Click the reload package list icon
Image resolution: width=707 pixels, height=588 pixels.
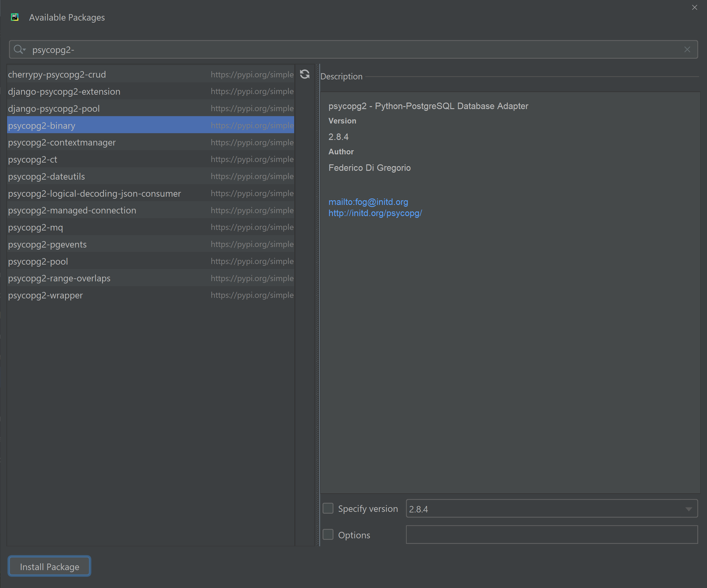click(x=305, y=74)
